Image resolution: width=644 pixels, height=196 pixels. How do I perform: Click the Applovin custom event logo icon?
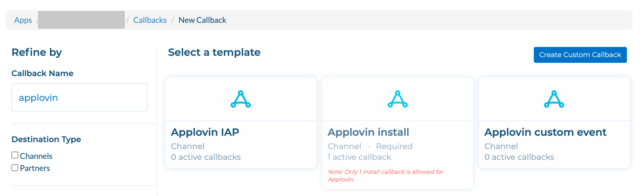(x=554, y=99)
